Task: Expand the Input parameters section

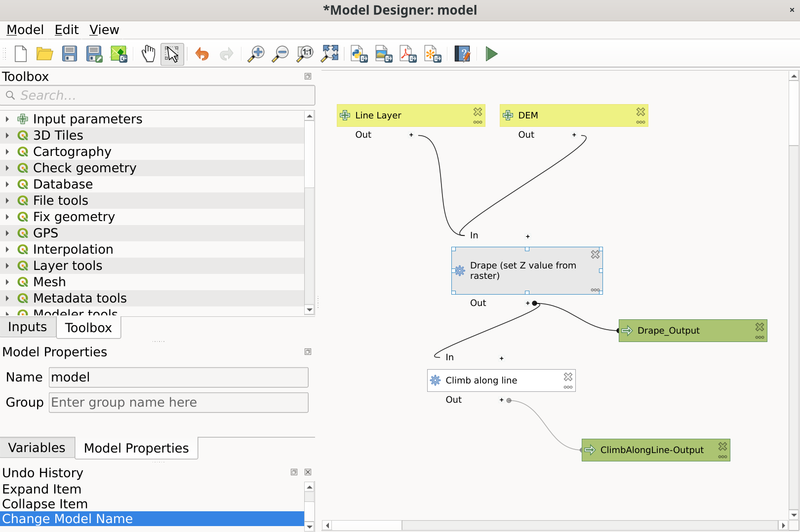Action: click(x=7, y=118)
